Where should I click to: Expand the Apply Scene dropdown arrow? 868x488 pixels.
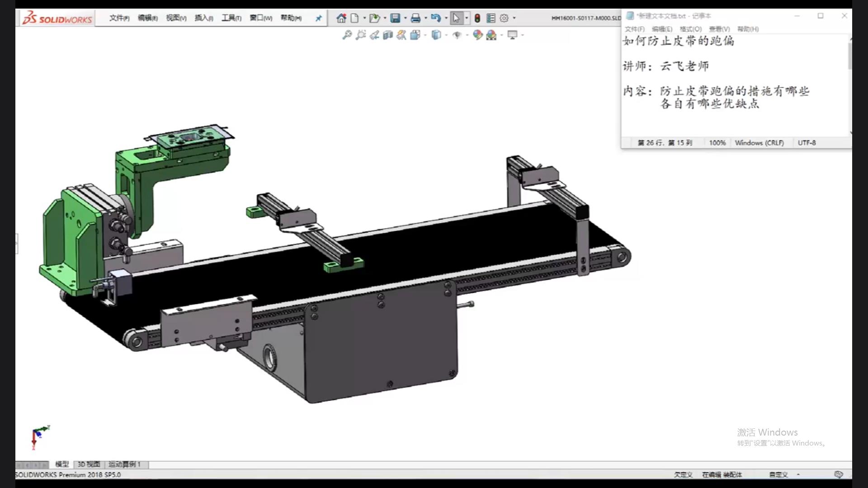pyautogui.click(x=501, y=35)
